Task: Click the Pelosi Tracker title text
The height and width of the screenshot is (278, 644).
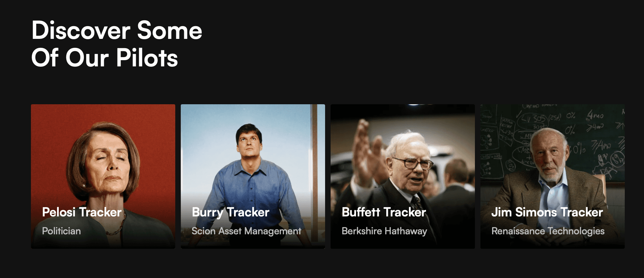Action: click(x=82, y=212)
